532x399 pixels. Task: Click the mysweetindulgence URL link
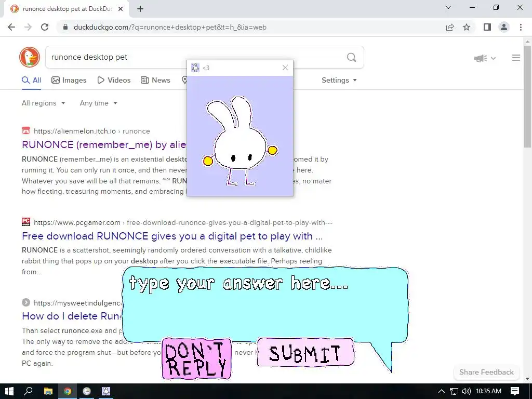pyautogui.click(x=77, y=303)
